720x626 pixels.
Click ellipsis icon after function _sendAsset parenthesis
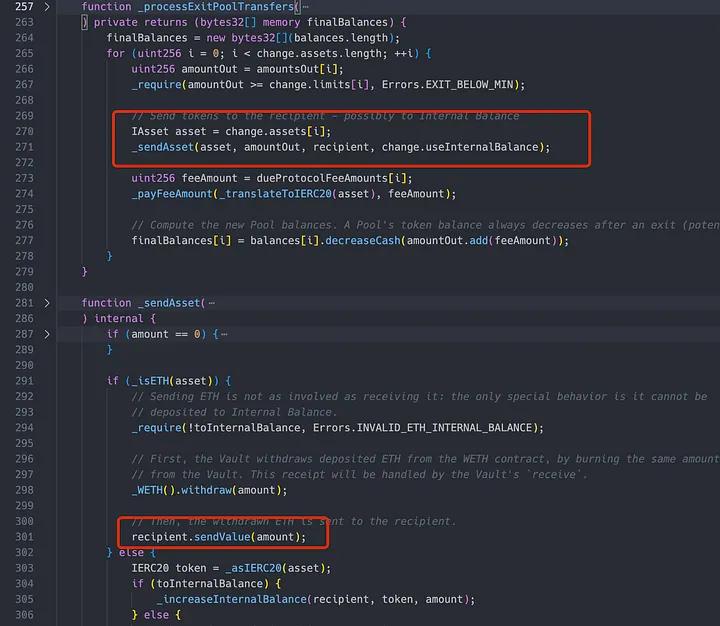(211, 303)
